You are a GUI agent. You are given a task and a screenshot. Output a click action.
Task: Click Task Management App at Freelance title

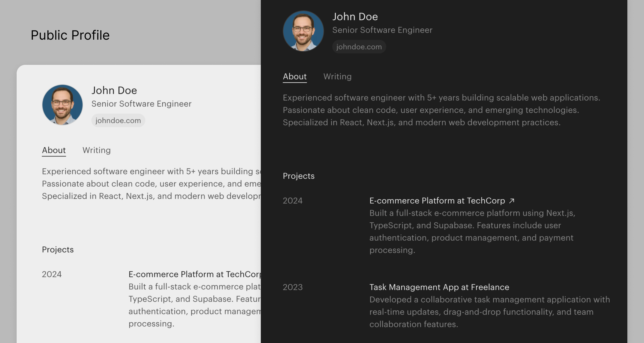click(439, 287)
